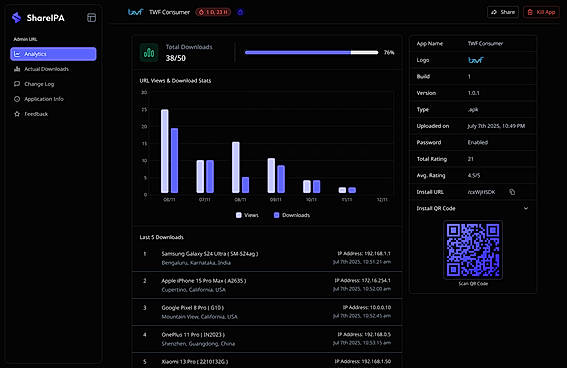Select the Apple iPhone 15 Pro Max row

[268, 285]
